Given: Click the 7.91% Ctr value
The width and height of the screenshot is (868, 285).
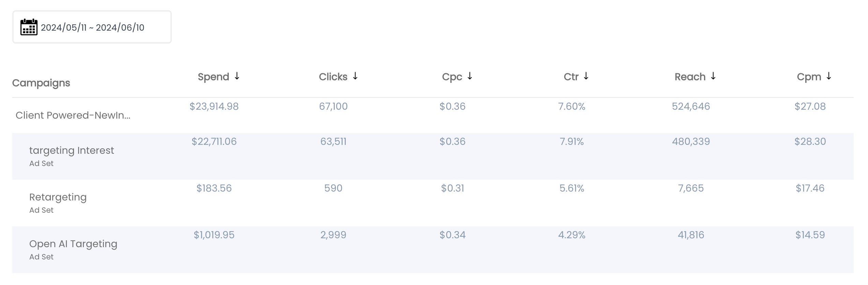Looking at the screenshot, I should coord(572,141).
